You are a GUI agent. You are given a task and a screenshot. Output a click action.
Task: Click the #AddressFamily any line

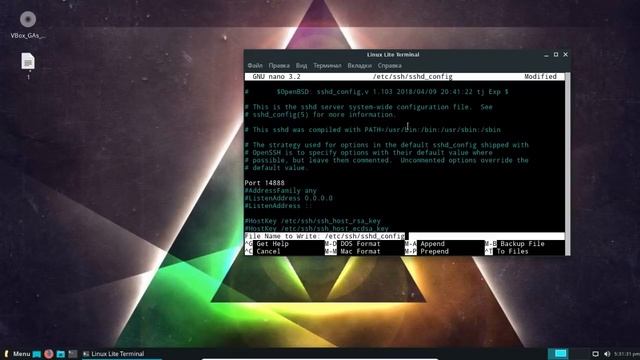point(280,191)
